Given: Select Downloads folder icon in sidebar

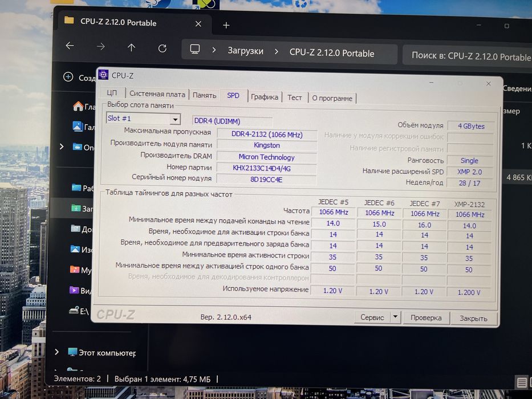Looking at the screenshot, I should click(x=76, y=207).
